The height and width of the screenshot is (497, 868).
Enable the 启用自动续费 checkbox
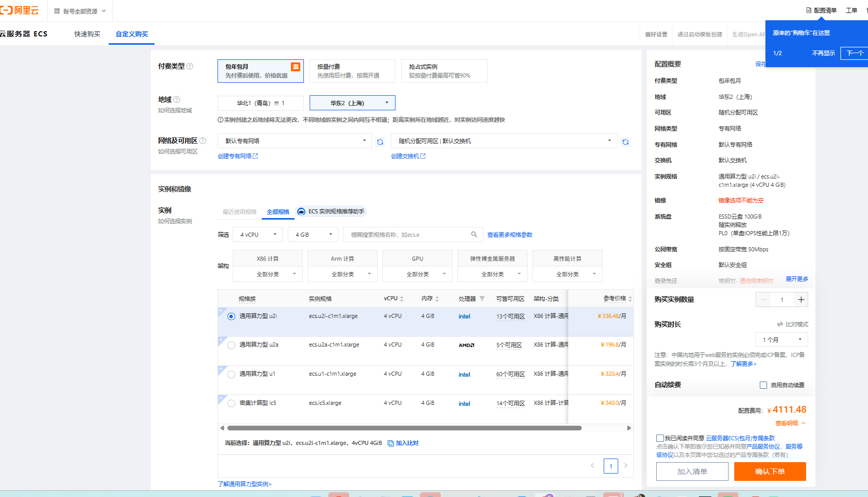point(763,385)
